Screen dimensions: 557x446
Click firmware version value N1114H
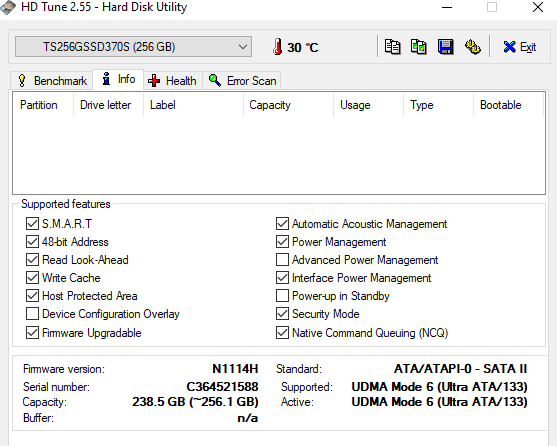(235, 369)
